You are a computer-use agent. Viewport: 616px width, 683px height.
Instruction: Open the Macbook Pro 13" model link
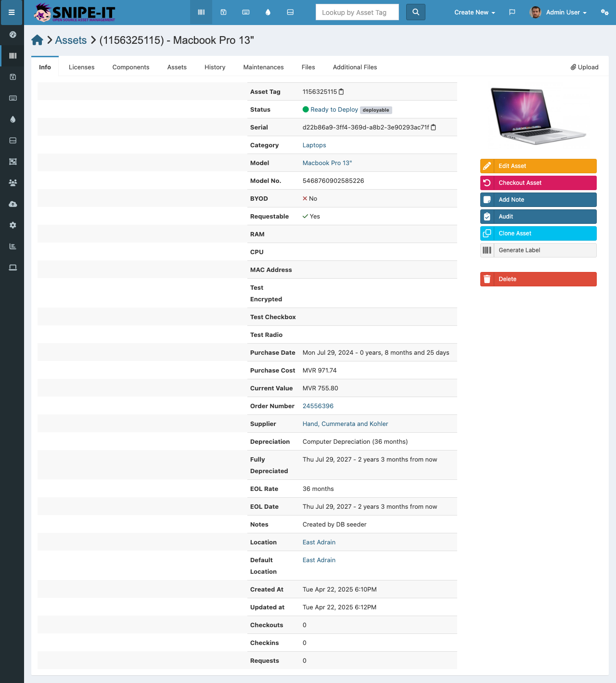click(x=327, y=163)
